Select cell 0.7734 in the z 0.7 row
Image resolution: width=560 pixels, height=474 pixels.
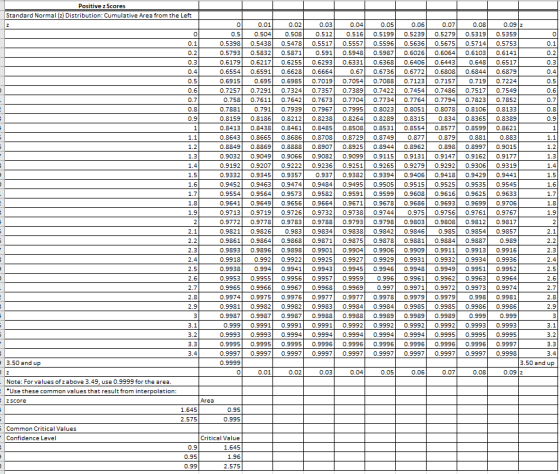tap(380, 99)
